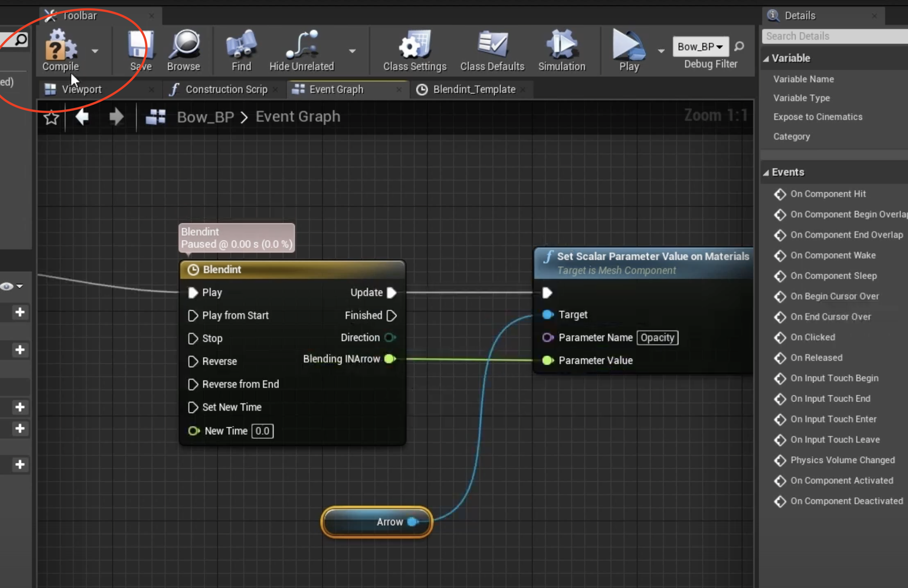Open the Find tool
Viewport: 908px width, 588px height.
tap(241, 50)
